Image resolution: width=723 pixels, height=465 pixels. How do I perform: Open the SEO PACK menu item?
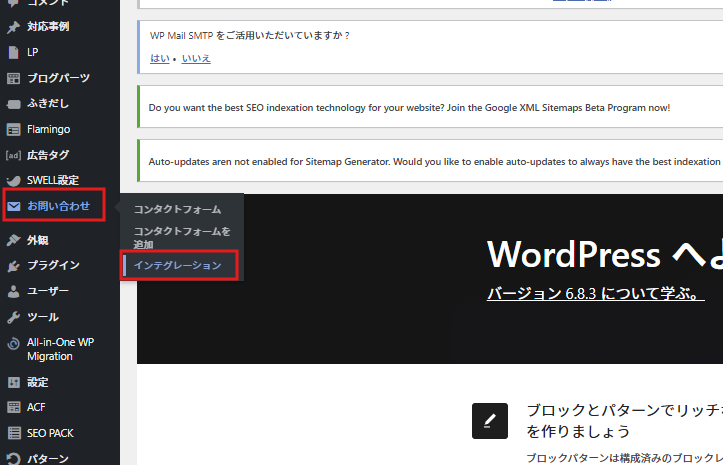(x=50, y=433)
